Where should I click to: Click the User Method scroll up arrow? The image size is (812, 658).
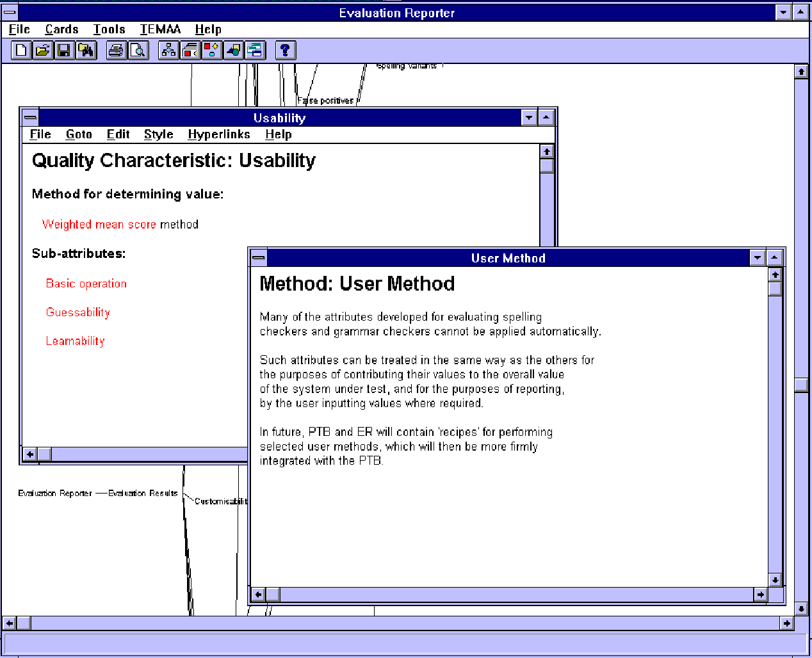(x=775, y=275)
